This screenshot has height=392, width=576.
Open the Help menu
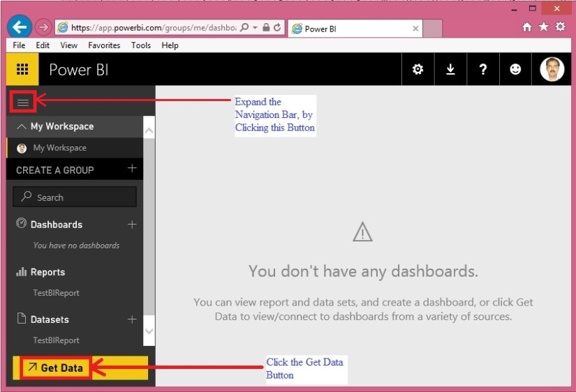coord(170,45)
